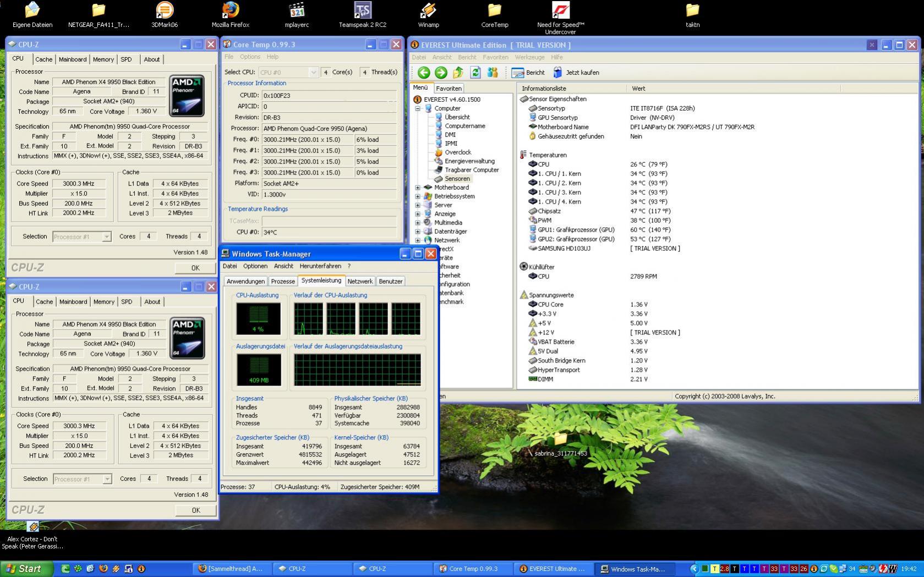924x577 pixels.
Task: Click the green Back arrow in EVEREST toolbar
Action: 423,73
